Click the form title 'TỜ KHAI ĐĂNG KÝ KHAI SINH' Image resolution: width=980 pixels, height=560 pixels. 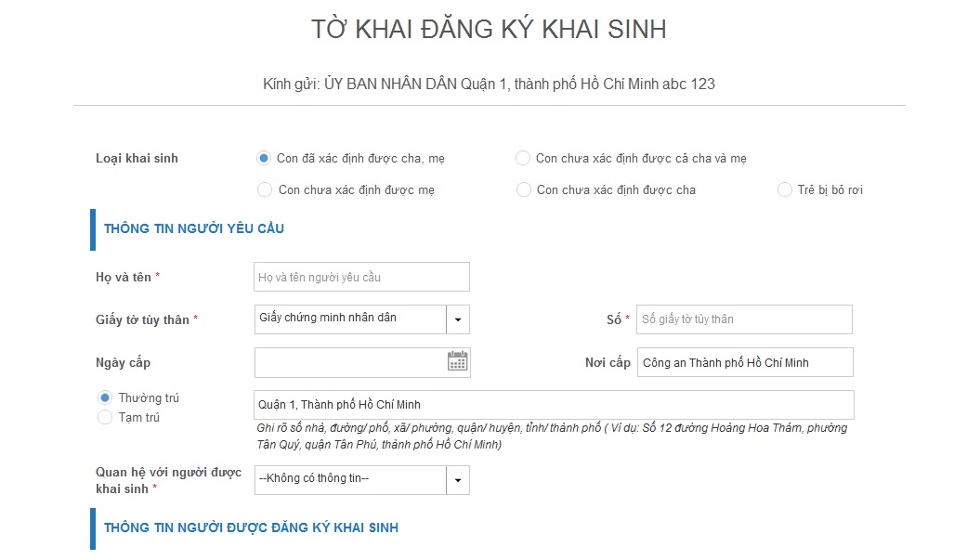pos(490,30)
